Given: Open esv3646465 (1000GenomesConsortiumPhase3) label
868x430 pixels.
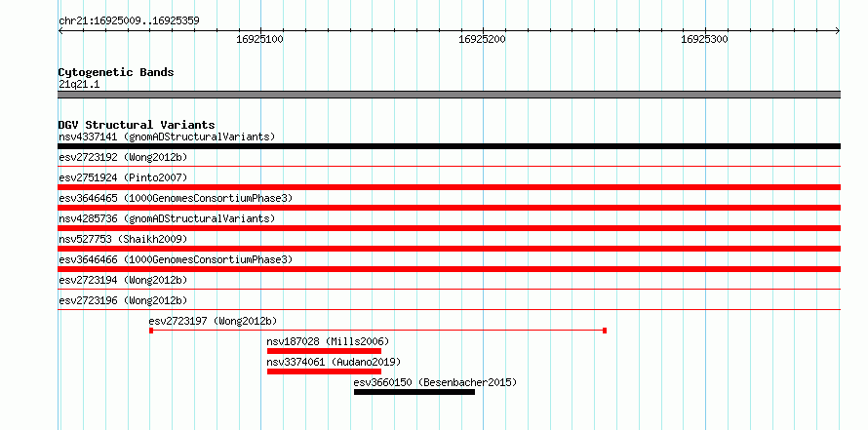Looking at the screenshot, I should click(176, 198).
